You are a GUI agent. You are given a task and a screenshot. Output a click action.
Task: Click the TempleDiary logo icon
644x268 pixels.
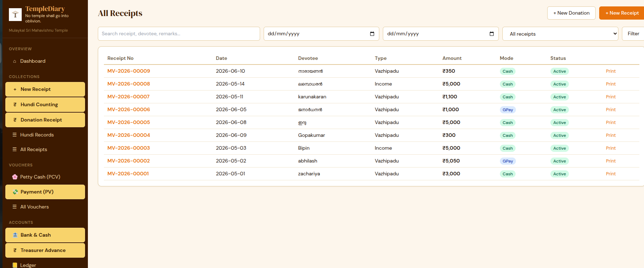pyautogui.click(x=15, y=15)
